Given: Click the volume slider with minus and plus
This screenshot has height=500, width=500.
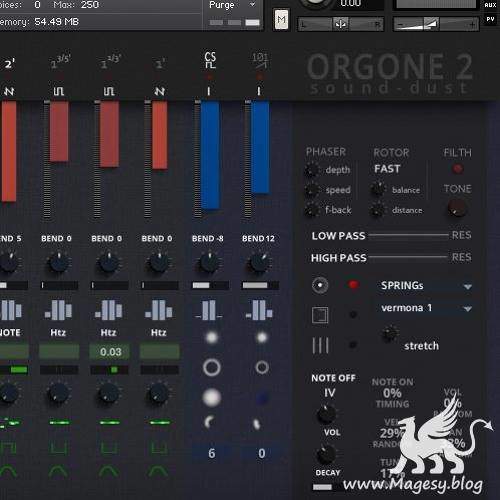Looking at the screenshot, I should coord(436,24).
